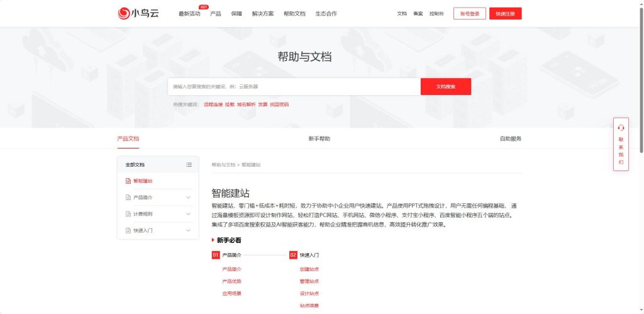Image resolution: width=644 pixels, height=314 pixels.
Task: Expand the 计费规则 sidebar section
Action: [x=189, y=214]
